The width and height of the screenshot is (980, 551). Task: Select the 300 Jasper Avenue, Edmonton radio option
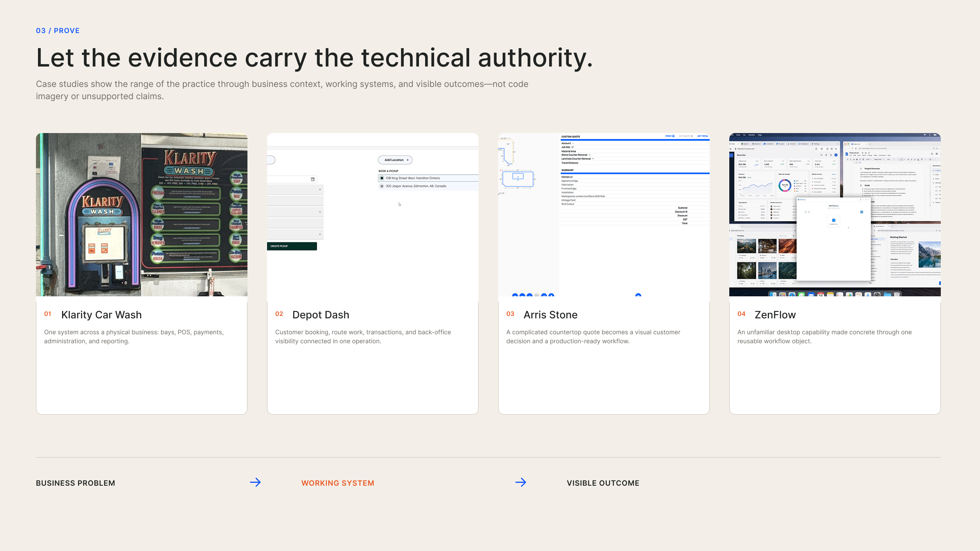click(x=382, y=186)
